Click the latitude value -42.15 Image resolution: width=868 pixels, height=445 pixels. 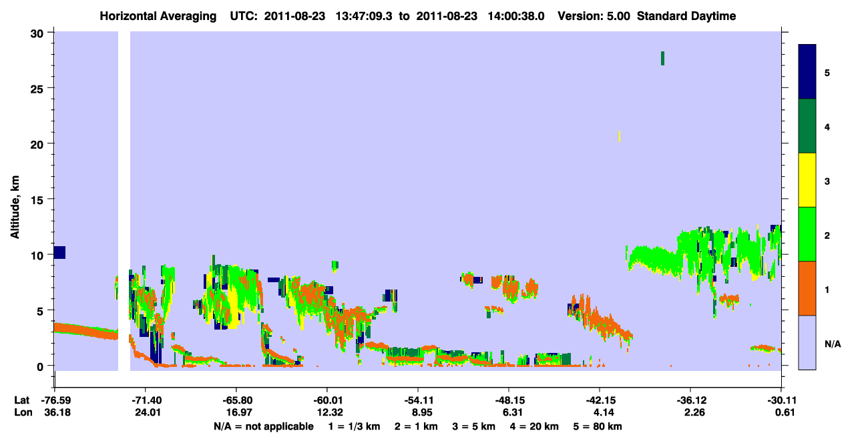click(x=600, y=400)
